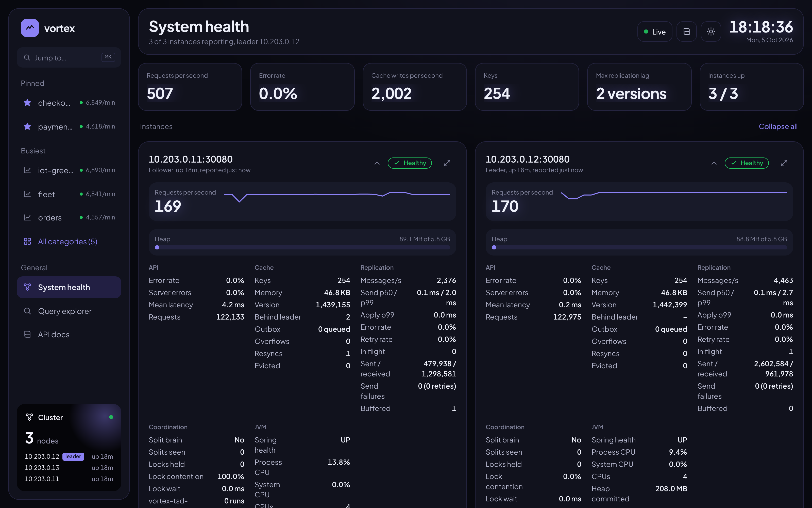812x508 pixels.
Task: Click cluster node 10.203.0.11 row
Action: click(69, 479)
